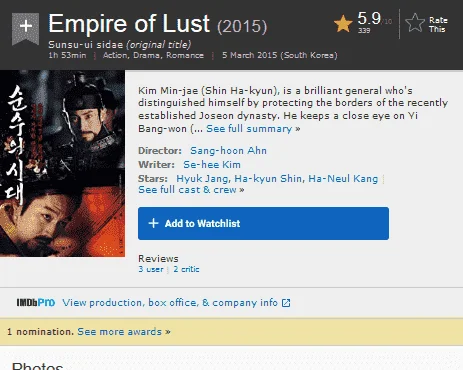Click the gold rating star icon

pos(343,24)
